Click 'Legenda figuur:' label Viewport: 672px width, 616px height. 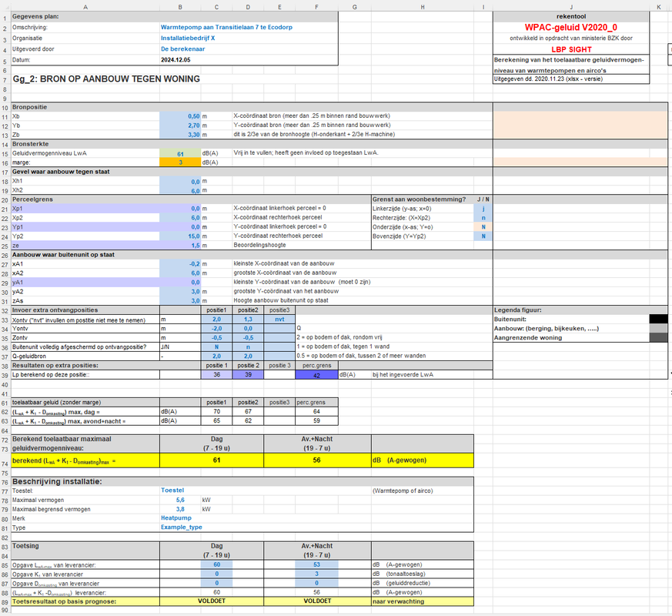click(518, 310)
